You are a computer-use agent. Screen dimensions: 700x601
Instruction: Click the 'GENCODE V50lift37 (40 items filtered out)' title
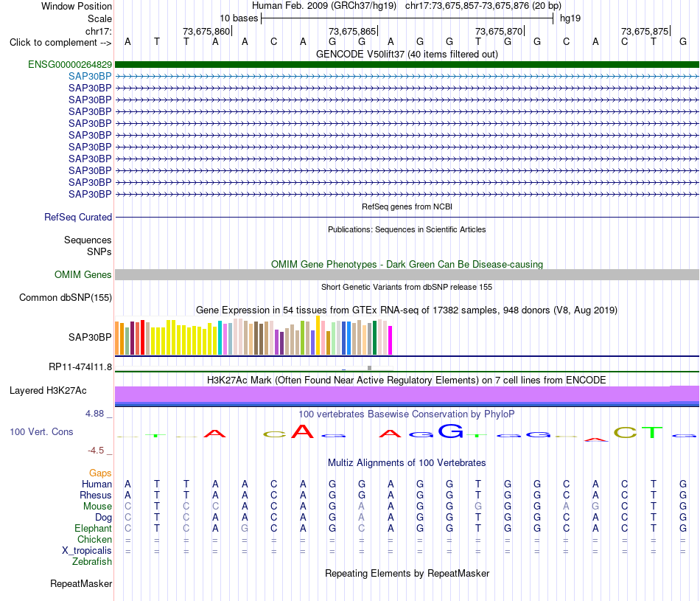(407, 54)
